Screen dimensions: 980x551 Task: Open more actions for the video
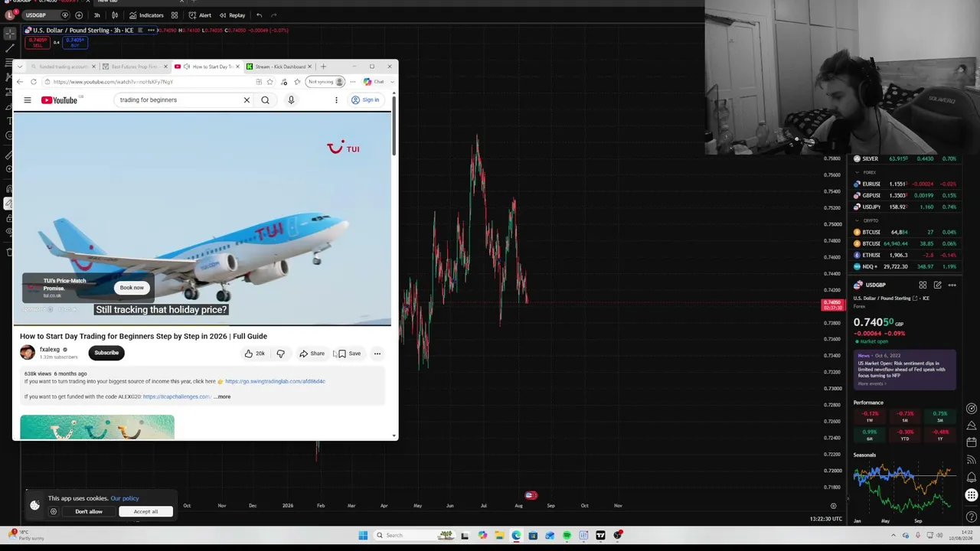pos(377,354)
